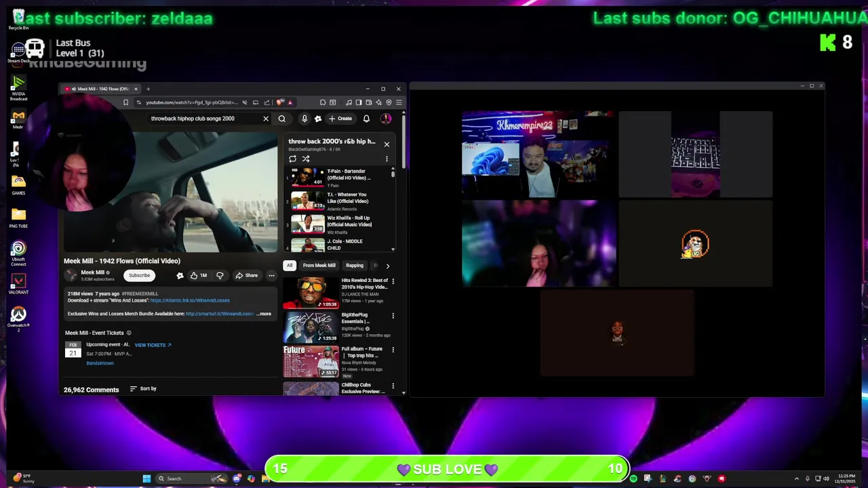This screenshot has width=868, height=488.
Task: Open Brave Wallet icon in toolbar
Action: (x=369, y=102)
